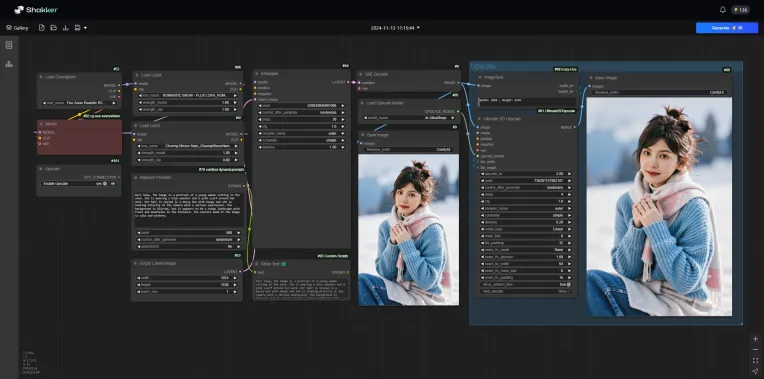The height and width of the screenshot is (379, 764).
Task: Collapse the Random Prompts node
Action: [136, 177]
